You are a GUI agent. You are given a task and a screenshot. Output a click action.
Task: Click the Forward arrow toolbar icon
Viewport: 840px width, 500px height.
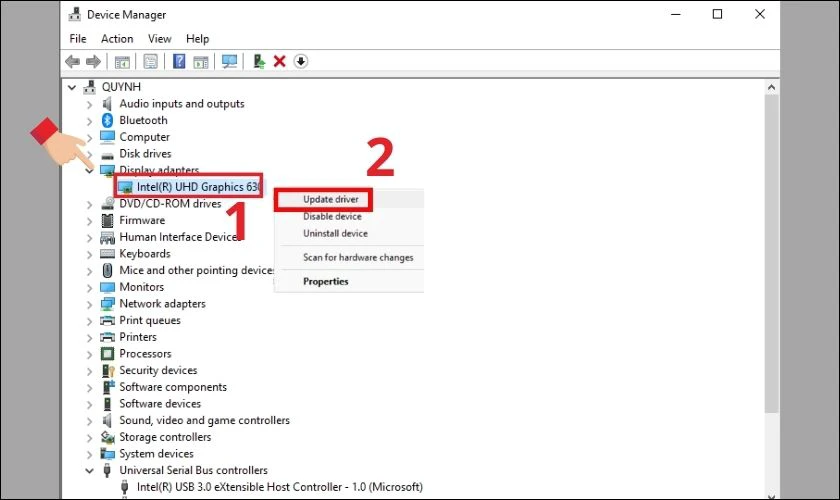click(93, 62)
